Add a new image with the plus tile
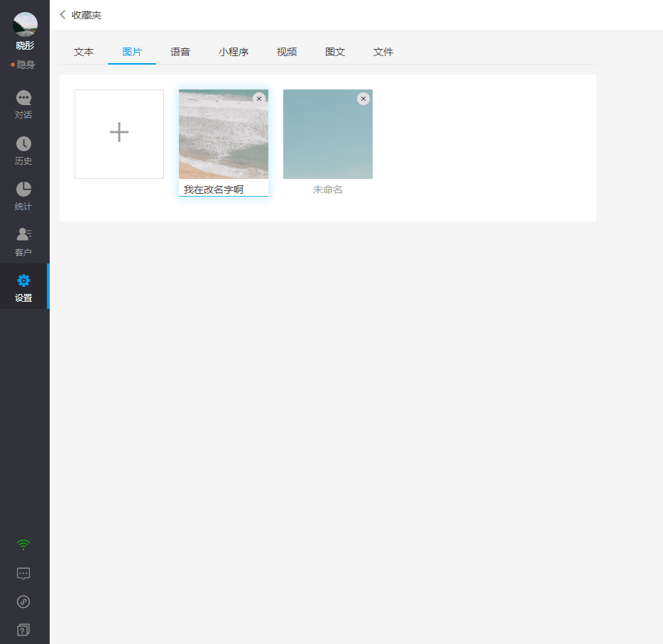This screenshot has width=663, height=644. (119, 134)
